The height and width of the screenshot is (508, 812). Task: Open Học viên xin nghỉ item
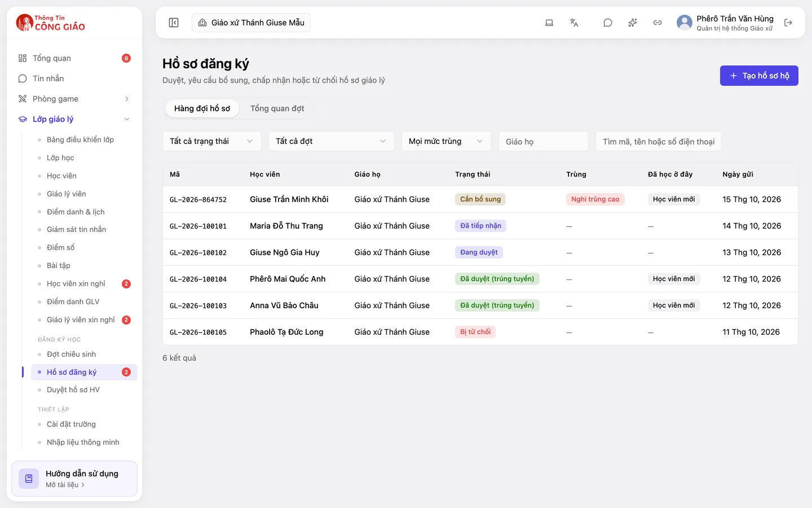[85, 283]
